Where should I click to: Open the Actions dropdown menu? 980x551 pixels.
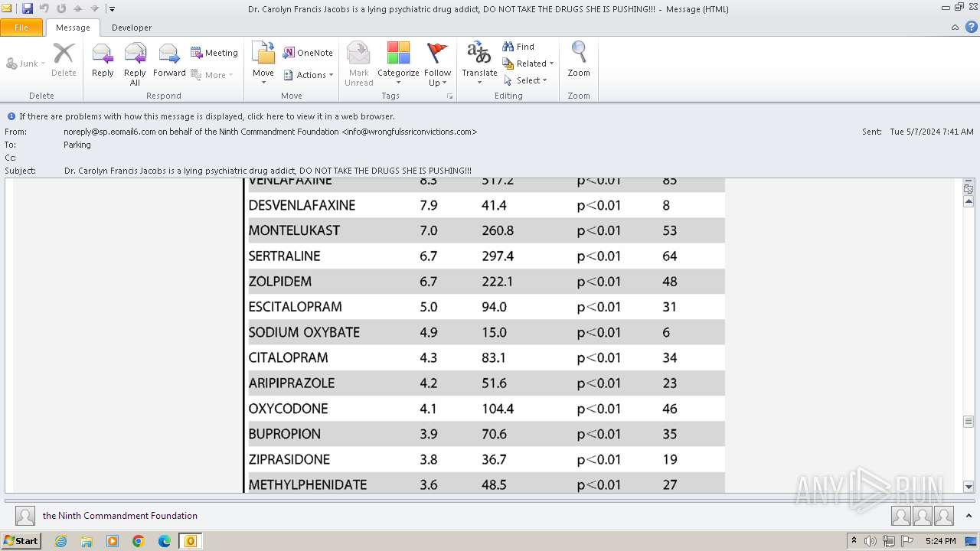click(x=309, y=75)
